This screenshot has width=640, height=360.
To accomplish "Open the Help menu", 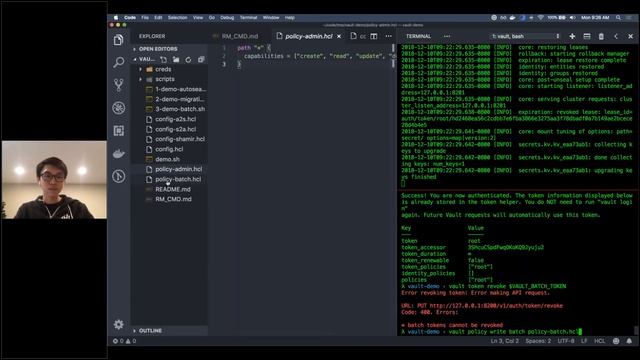I will click(x=290, y=18).
